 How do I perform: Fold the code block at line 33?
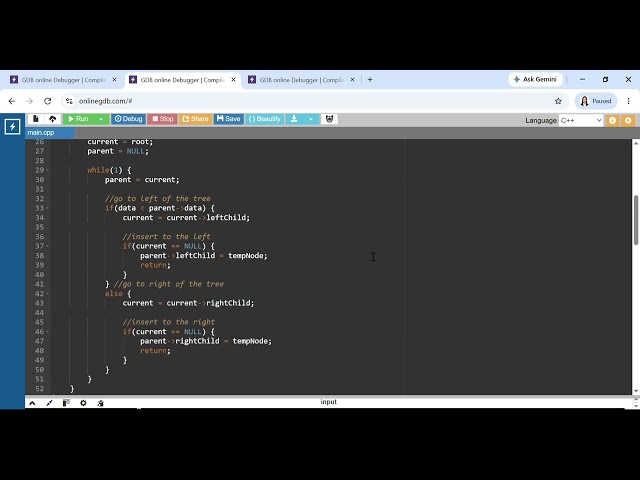47,208
